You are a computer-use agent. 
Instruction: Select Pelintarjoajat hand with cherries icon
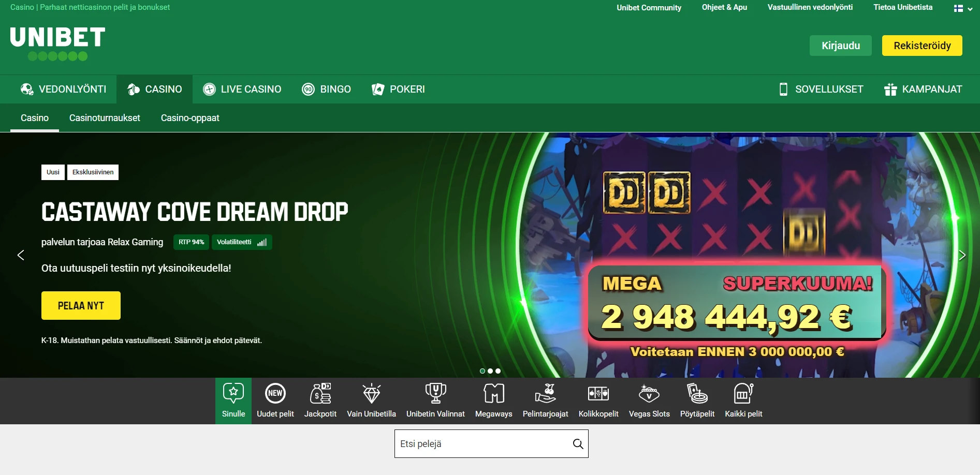tap(546, 393)
